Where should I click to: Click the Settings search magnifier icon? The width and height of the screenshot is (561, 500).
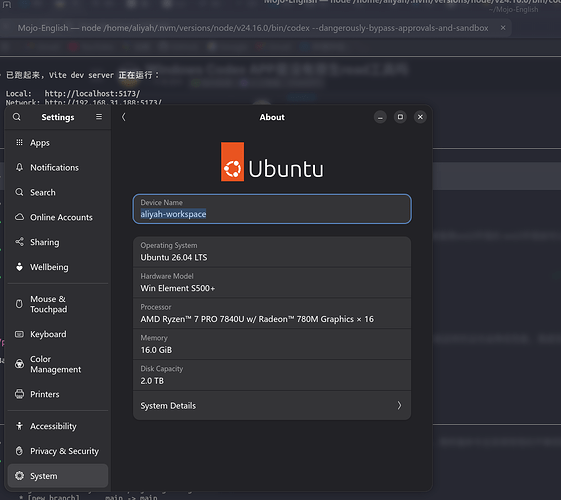click(16, 117)
